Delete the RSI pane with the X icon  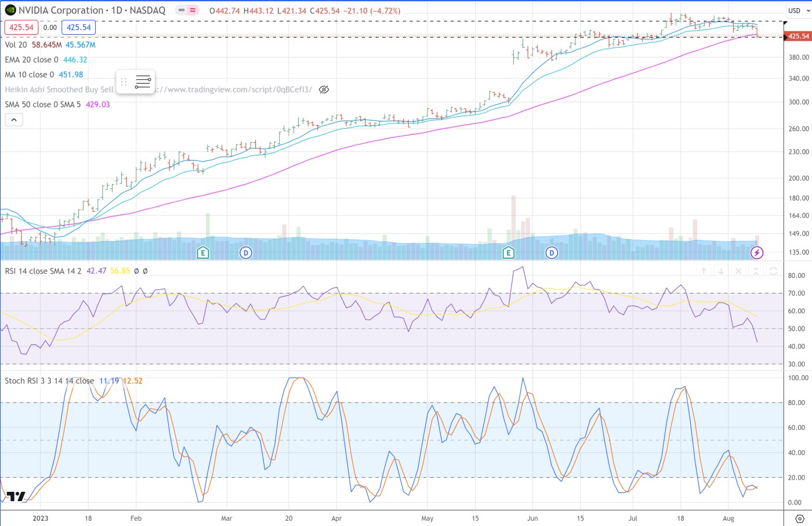pos(738,271)
